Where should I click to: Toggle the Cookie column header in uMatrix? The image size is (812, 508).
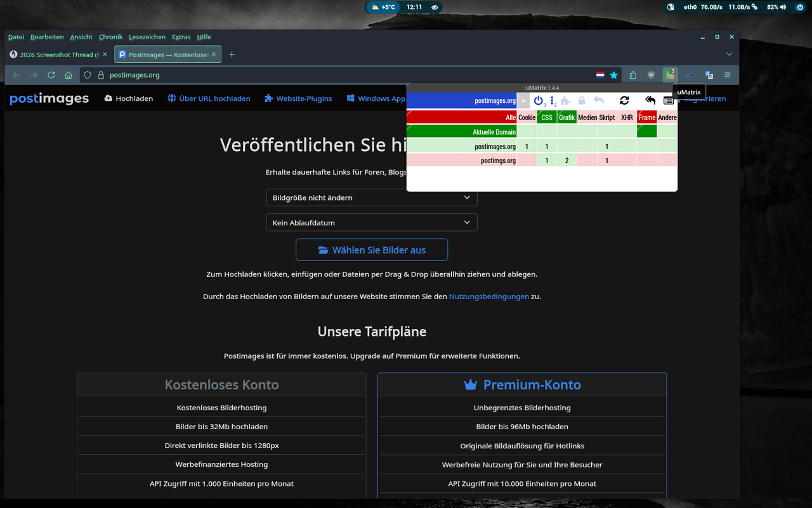[x=527, y=117]
